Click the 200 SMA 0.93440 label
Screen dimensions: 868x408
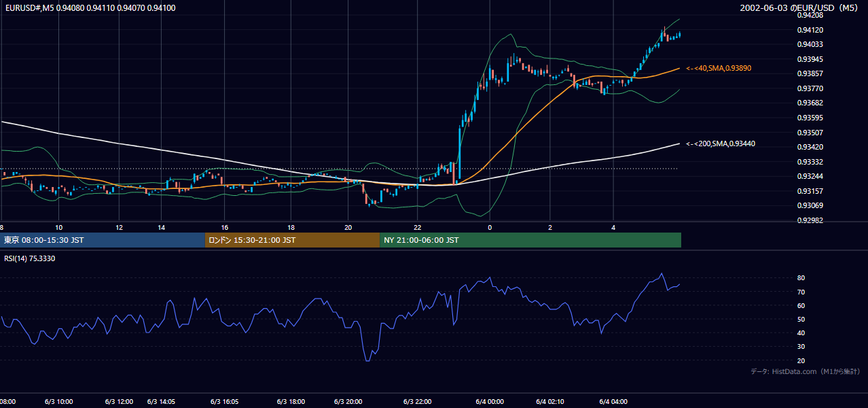pos(721,143)
